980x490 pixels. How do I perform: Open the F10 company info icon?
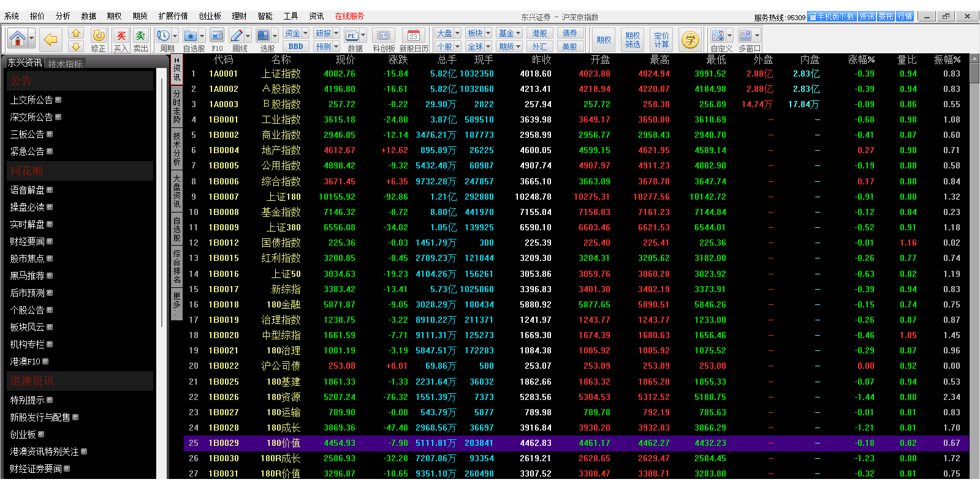pyautogui.click(x=217, y=37)
